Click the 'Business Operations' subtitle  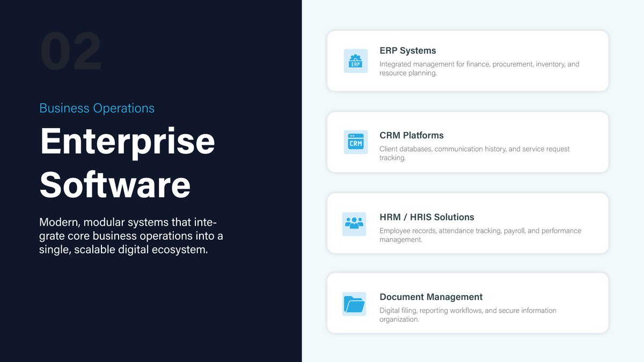[97, 108]
